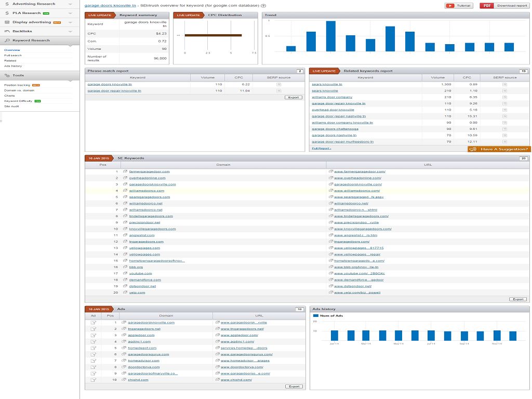This screenshot has height=399, width=532.
Task: Open garage doors knoxville tn title link
Action: tap(110, 6)
